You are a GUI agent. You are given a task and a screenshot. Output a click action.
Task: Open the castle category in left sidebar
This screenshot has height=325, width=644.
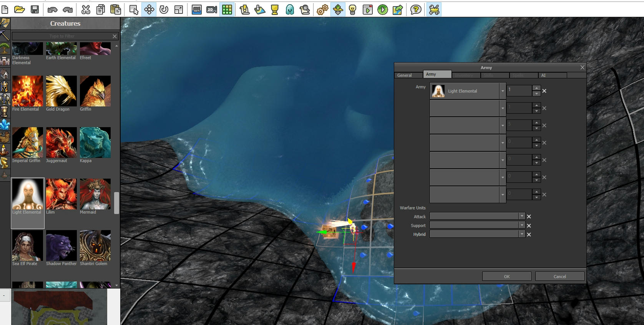click(5, 61)
